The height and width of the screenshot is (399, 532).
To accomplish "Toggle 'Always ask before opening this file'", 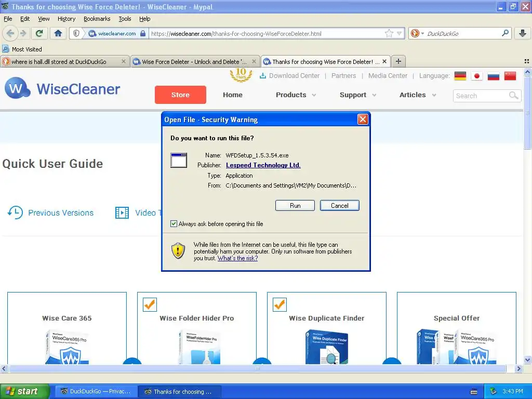I will (x=174, y=223).
